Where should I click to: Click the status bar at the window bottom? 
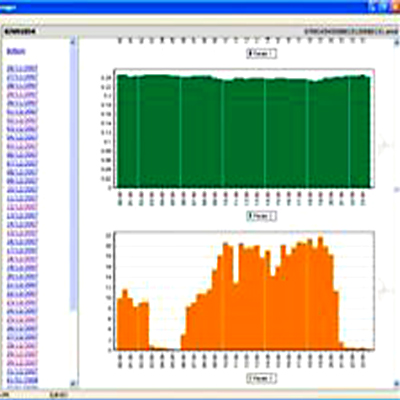[200, 395]
